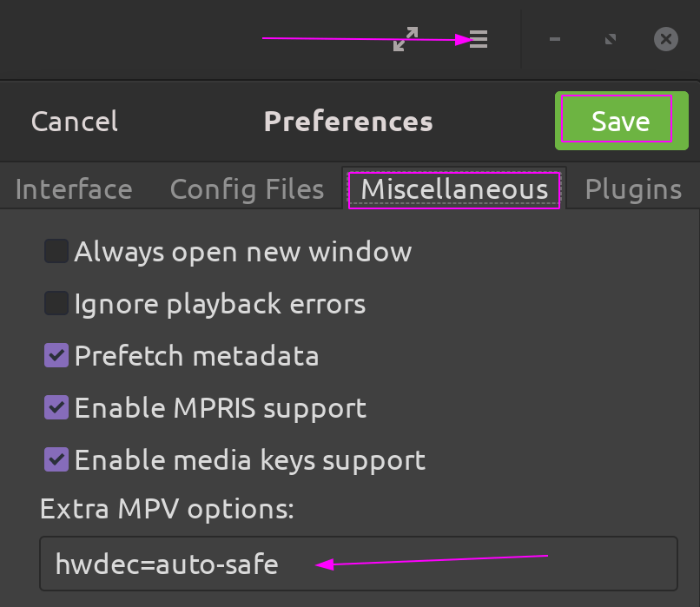Screen dimensions: 700x607
Task: Open the application hamburger menu
Action: pos(476,38)
